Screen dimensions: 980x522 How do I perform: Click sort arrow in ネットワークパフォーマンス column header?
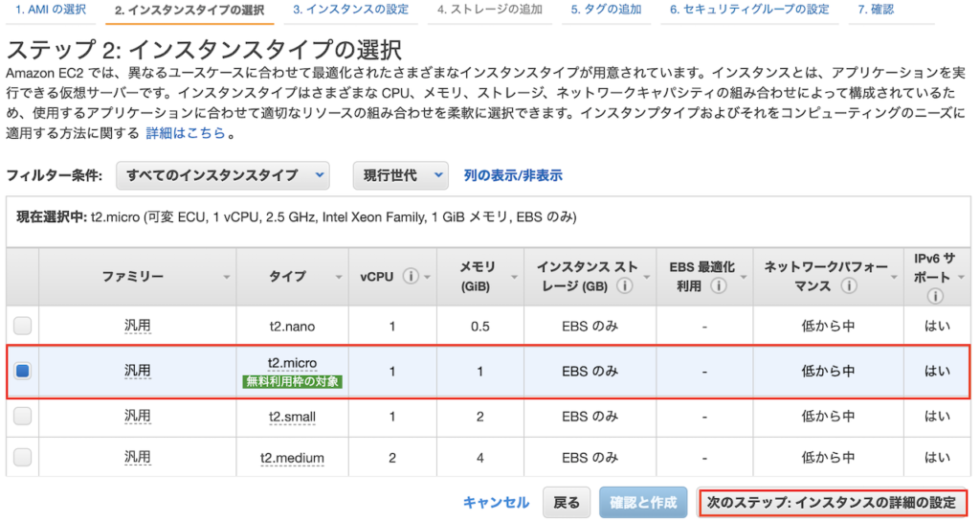coord(893,277)
